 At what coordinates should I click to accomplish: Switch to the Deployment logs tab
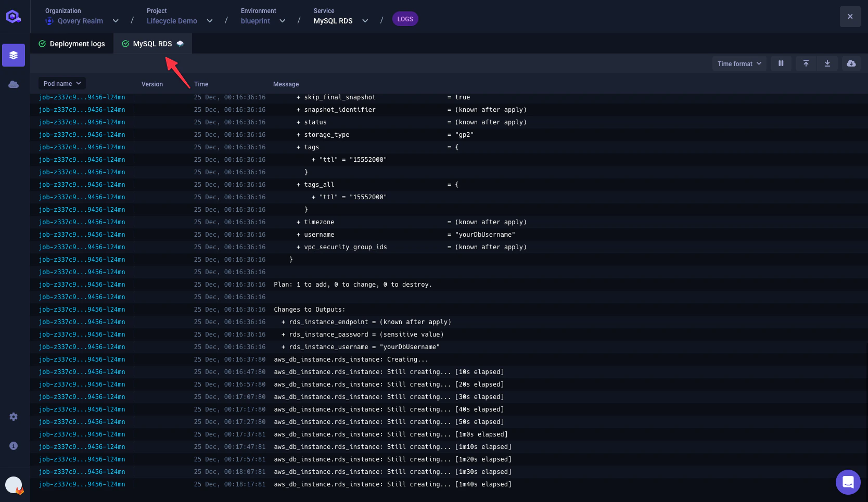[x=72, y=44]
